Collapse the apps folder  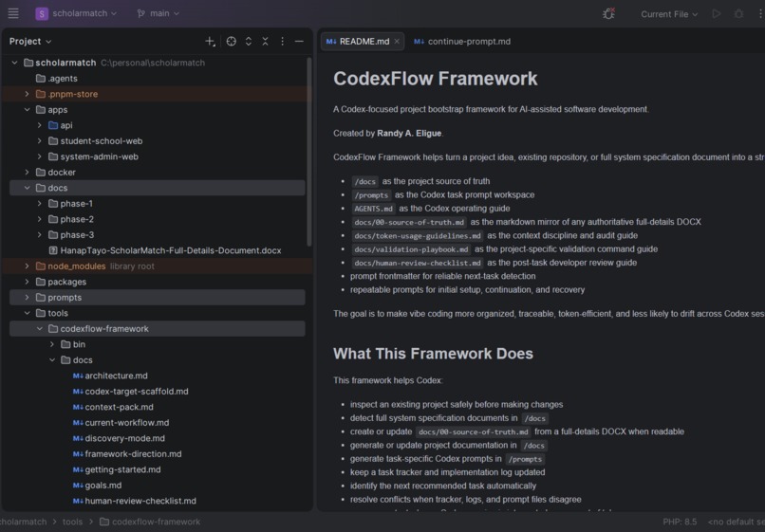pos(27,109)
